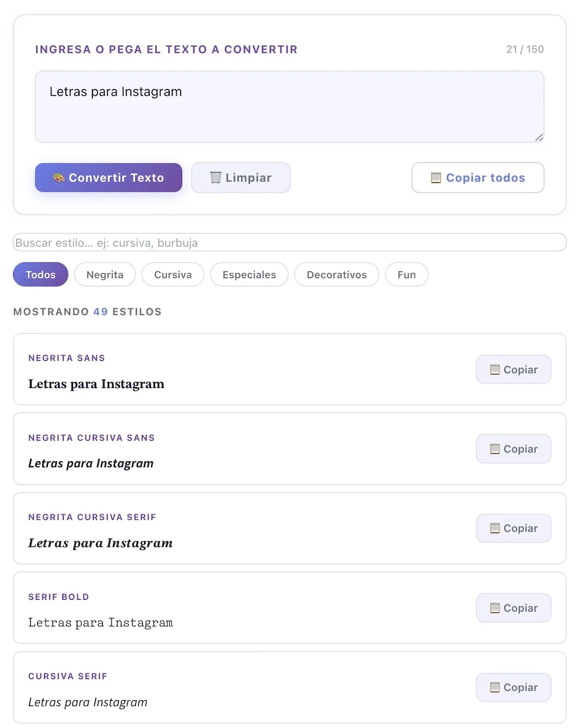Toggle the Fun styles filter
580x728 pixels.
(407, 274)
